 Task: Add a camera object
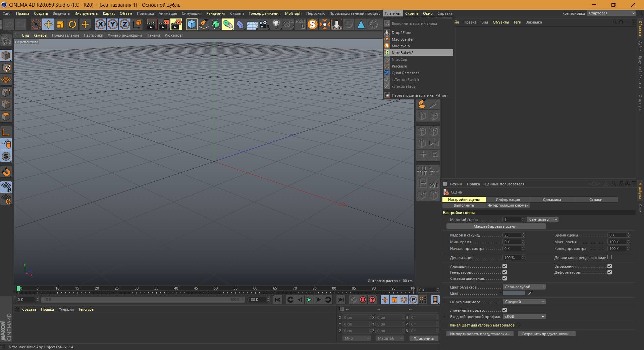click(x=264, y=24)
